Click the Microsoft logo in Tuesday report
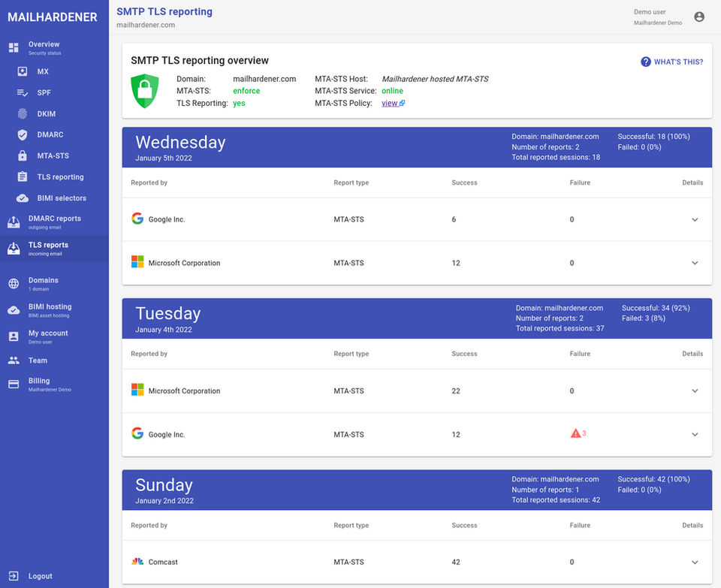The width and height of the screenshot is (721, 588). (x=137, y=390)
